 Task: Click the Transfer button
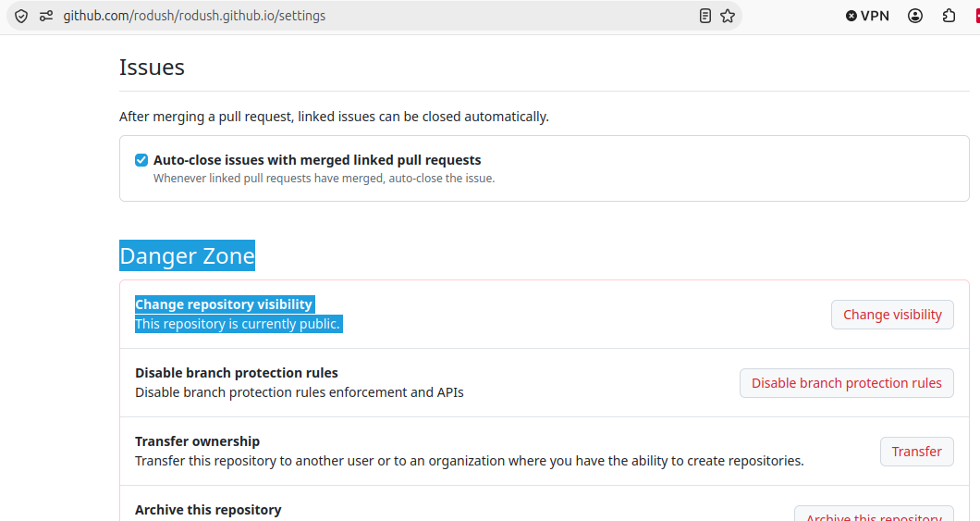tap(916, 452)
